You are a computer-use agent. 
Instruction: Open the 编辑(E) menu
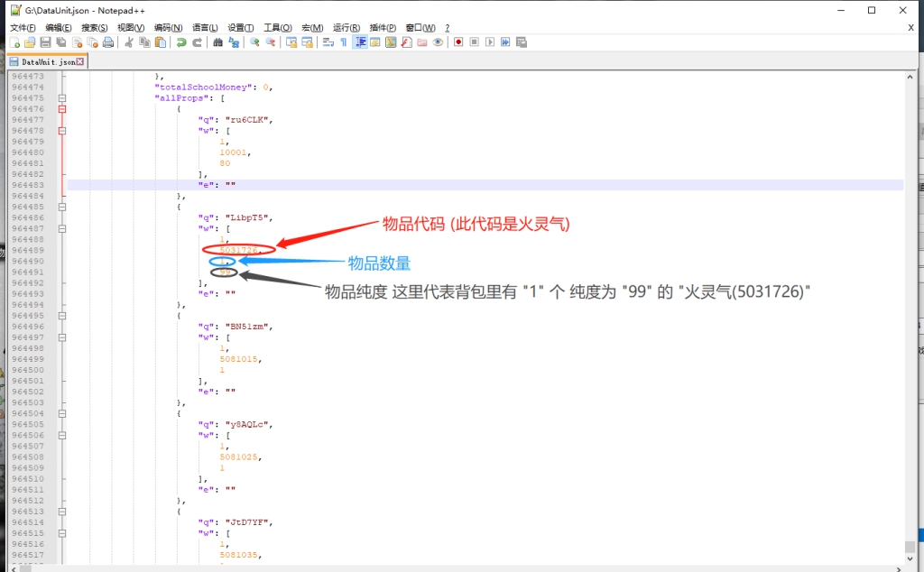[x=59, y=28]
